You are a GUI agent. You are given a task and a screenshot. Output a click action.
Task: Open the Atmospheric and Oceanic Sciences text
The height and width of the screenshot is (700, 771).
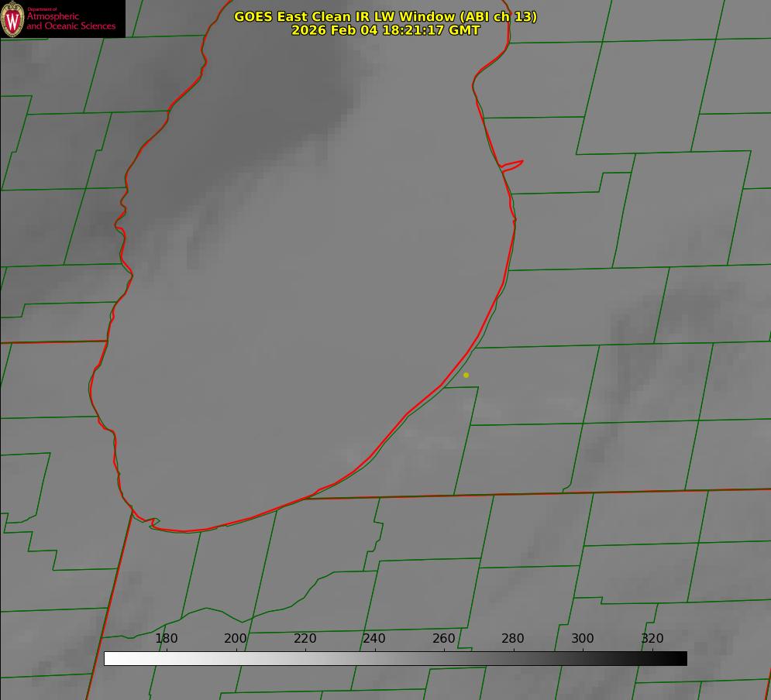pos(71,21)
